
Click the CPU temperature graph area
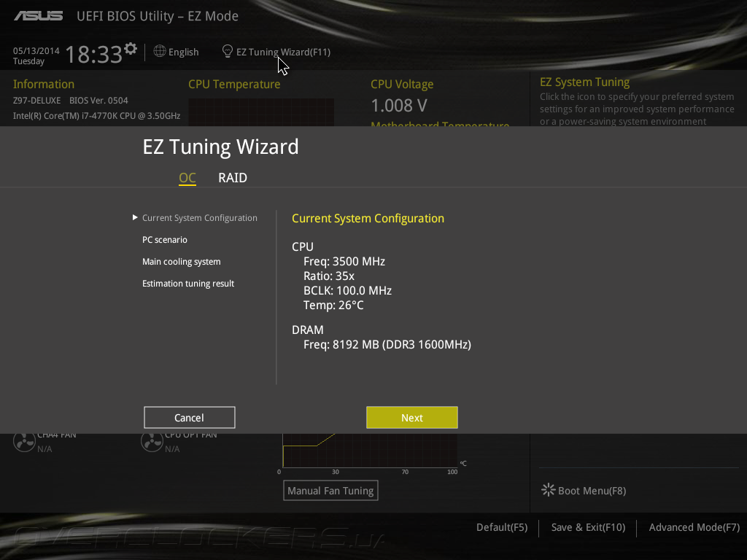261,112
